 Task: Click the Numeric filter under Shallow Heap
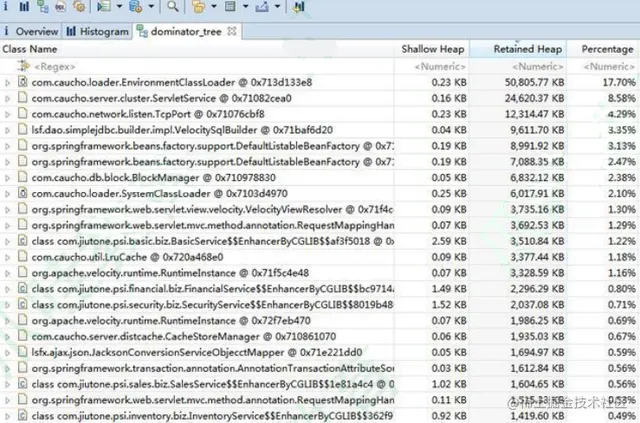pos(440,66)
